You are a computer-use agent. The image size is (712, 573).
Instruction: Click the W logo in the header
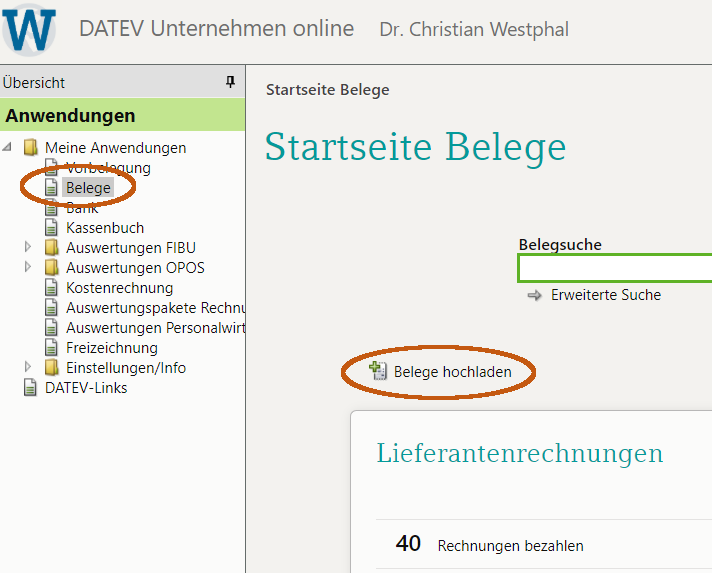[29, 30]
